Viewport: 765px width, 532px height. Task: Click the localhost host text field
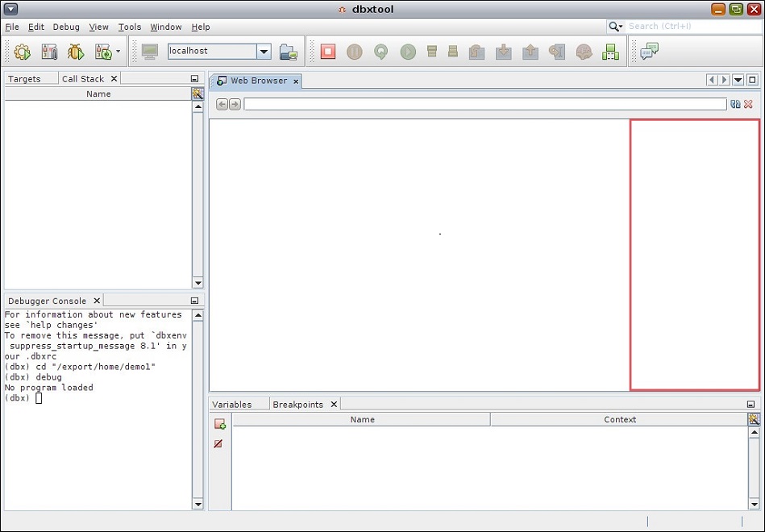tap(212, 52)
